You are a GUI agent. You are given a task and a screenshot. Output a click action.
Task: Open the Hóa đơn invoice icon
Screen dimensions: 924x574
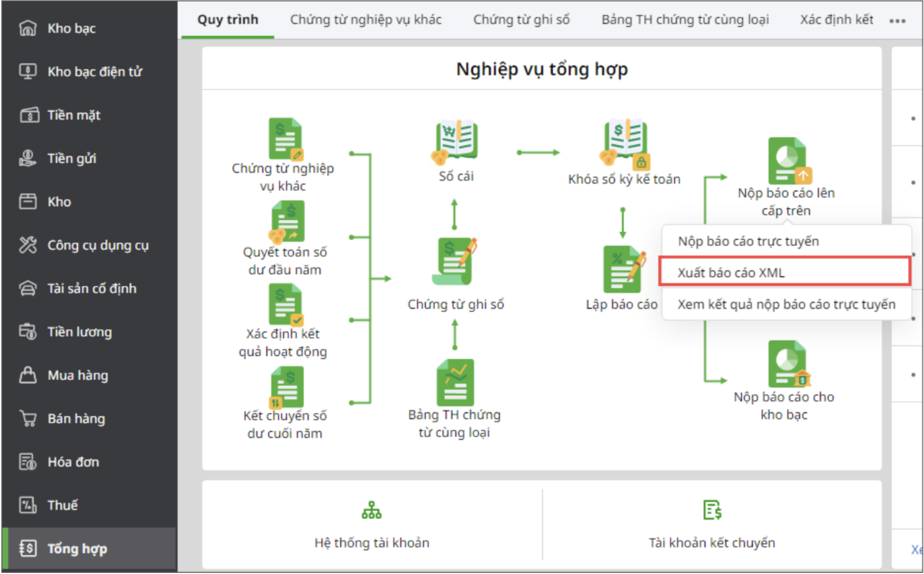tap(28, 462)
